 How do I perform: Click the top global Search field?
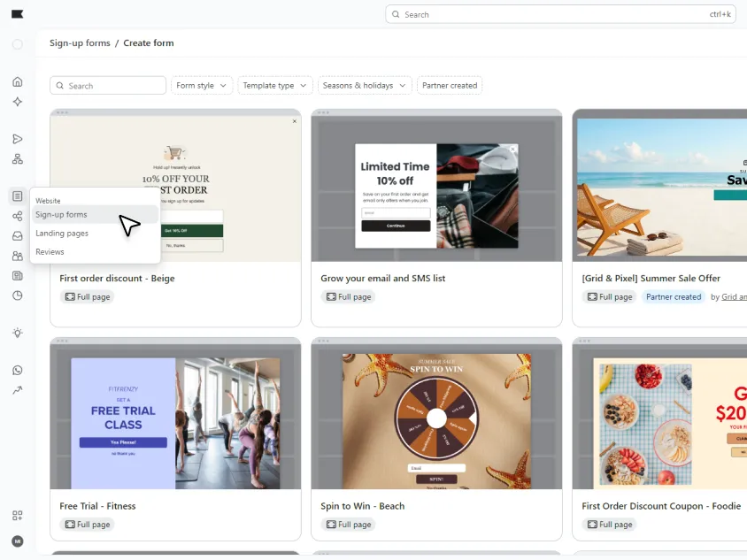561,14
